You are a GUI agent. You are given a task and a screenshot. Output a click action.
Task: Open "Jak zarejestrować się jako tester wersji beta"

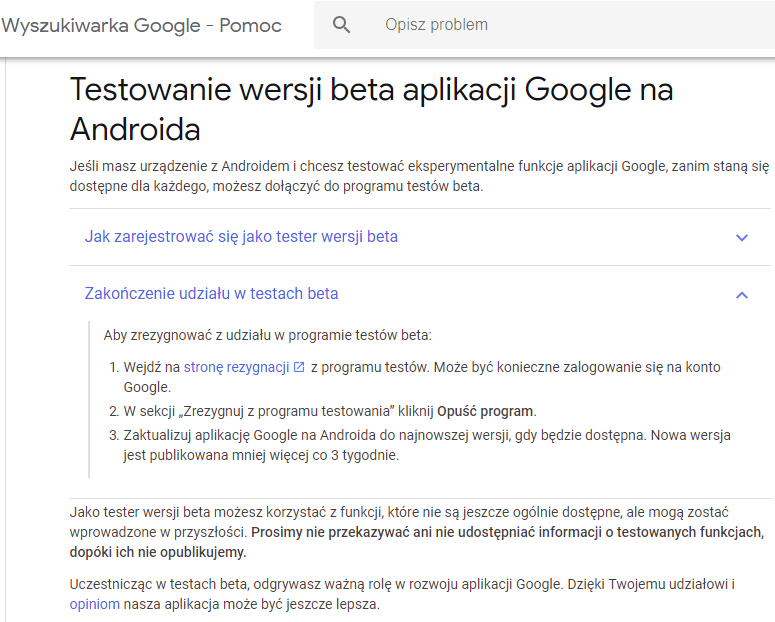click(241, 237)
